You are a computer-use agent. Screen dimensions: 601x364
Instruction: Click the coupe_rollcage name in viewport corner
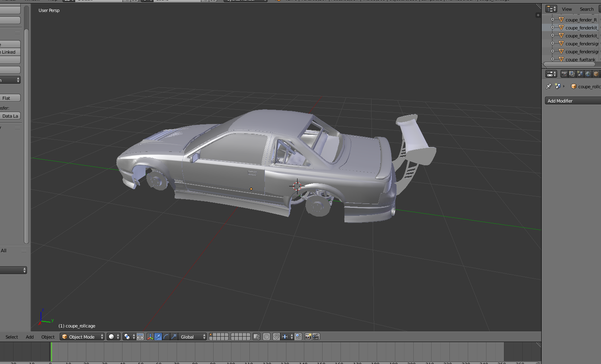77,326
